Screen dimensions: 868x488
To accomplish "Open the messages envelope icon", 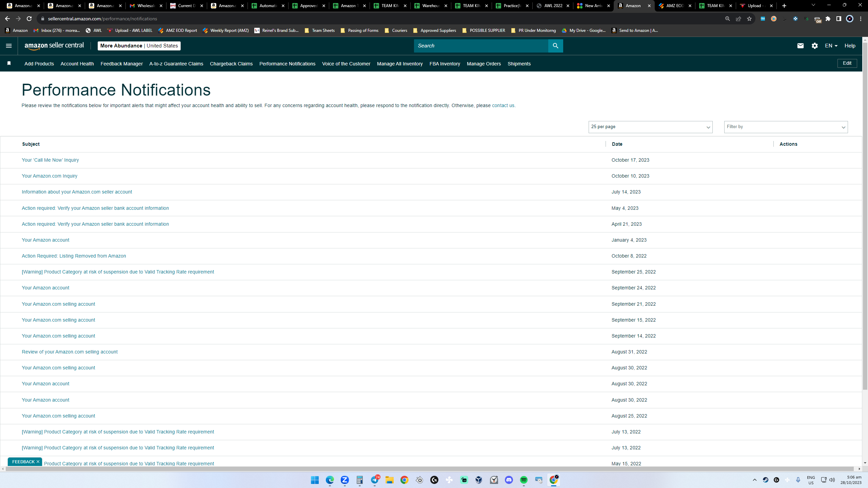I will [x=800, y=46].
